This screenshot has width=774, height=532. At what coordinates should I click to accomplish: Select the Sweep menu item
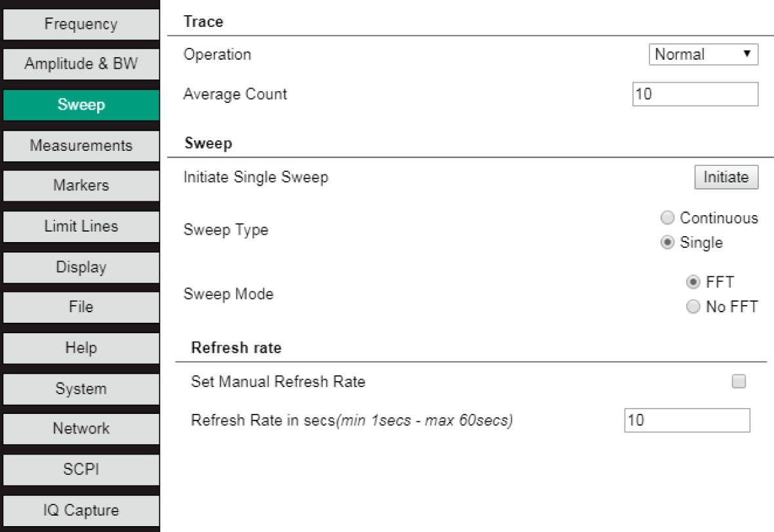coord(81,105)
